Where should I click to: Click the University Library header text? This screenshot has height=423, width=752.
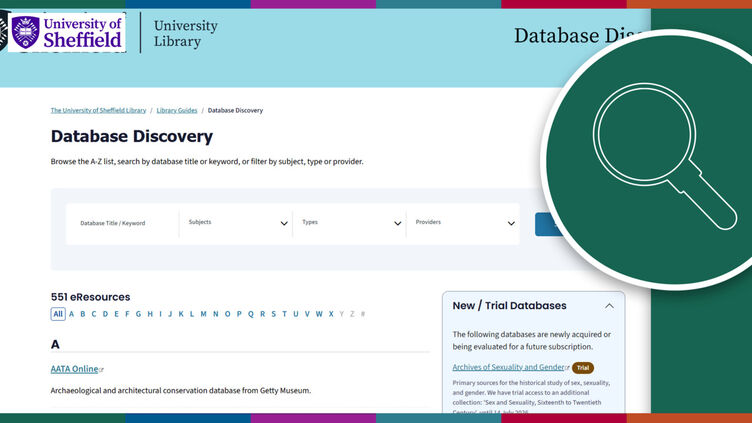click(186, 33)
